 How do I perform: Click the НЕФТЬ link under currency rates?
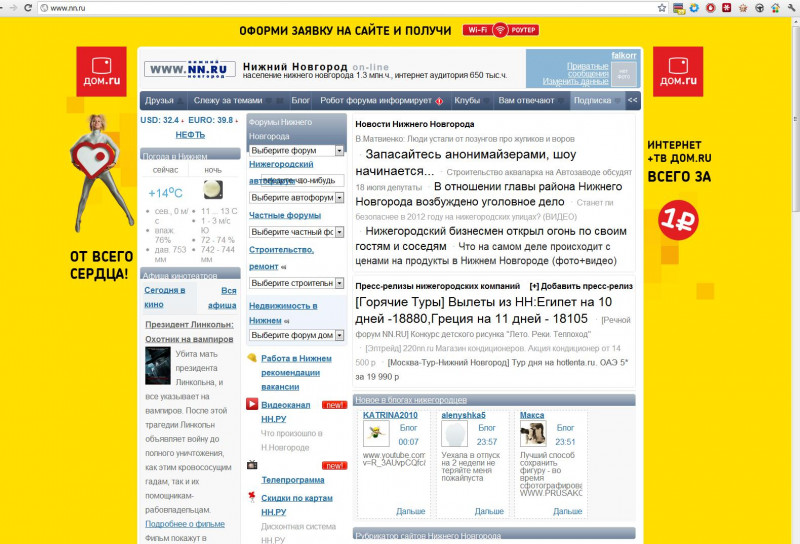[190, 135]
